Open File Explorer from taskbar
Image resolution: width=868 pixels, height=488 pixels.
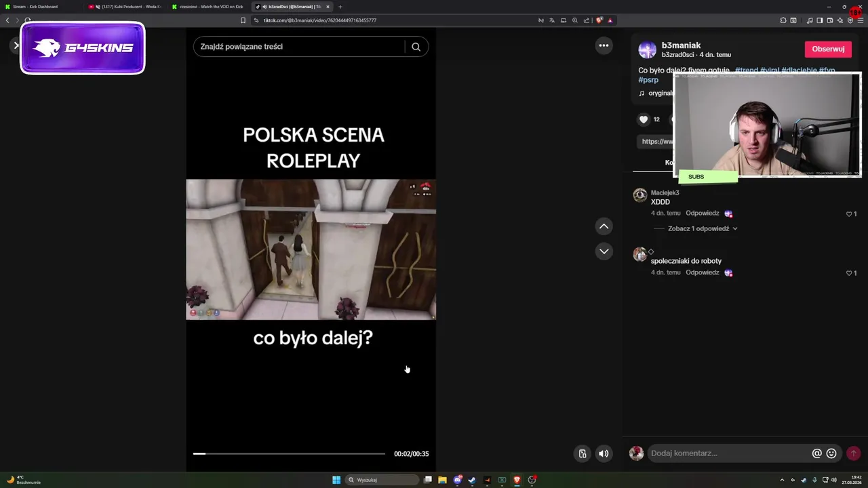[442, 480]
